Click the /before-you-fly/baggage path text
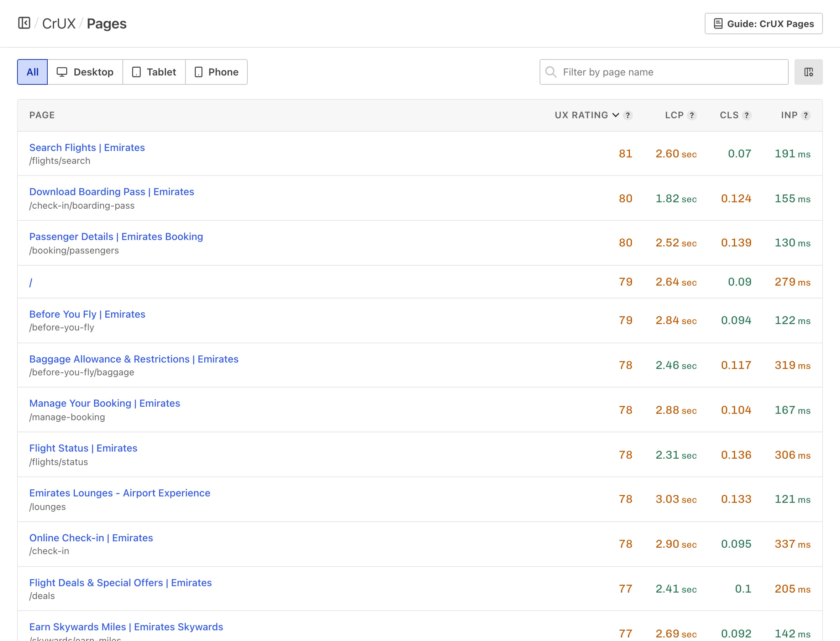The height and width of the screenshot is (641, 840). pos(82,372)
